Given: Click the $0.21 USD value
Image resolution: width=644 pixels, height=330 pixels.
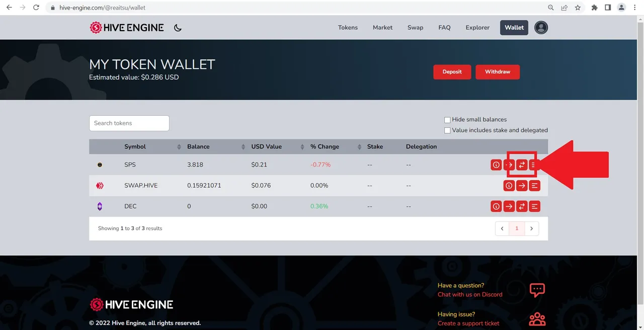Looking at the screenshot, I should point(259,165).
